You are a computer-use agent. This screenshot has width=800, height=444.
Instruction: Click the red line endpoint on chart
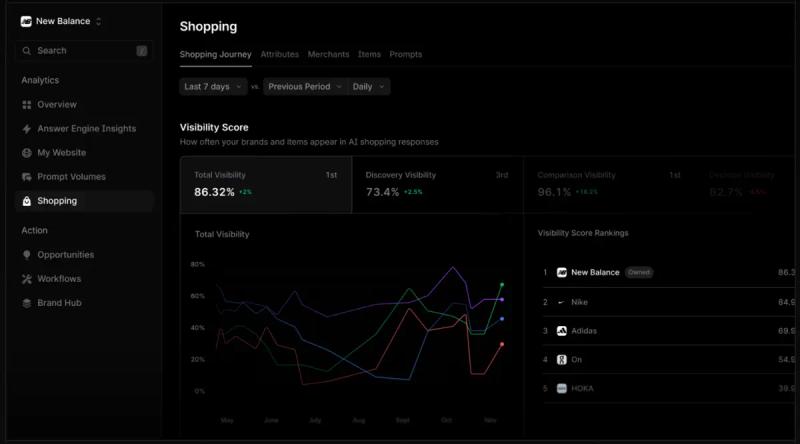502,344
